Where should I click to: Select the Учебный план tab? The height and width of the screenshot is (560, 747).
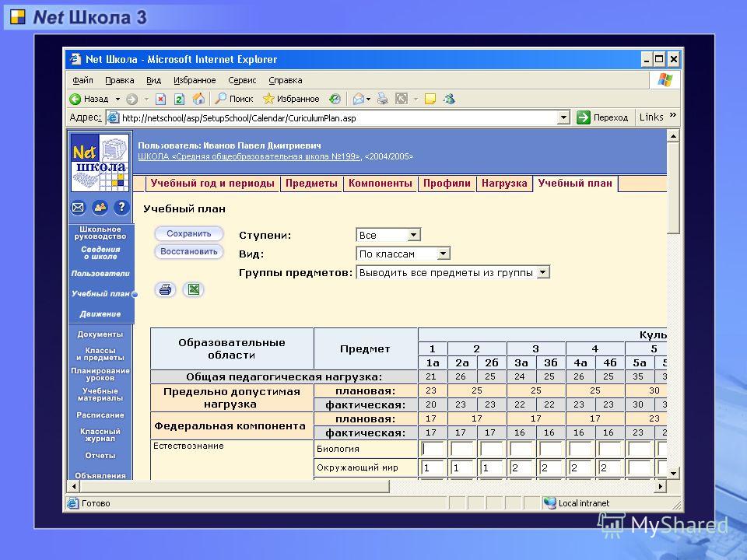[x=575, y=184]
